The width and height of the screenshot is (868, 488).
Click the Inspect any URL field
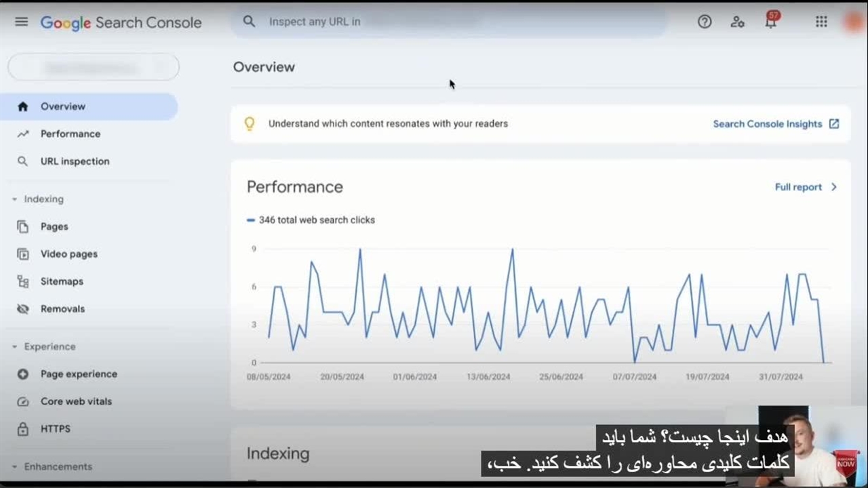pyautogui.click(x=448, y=22)
